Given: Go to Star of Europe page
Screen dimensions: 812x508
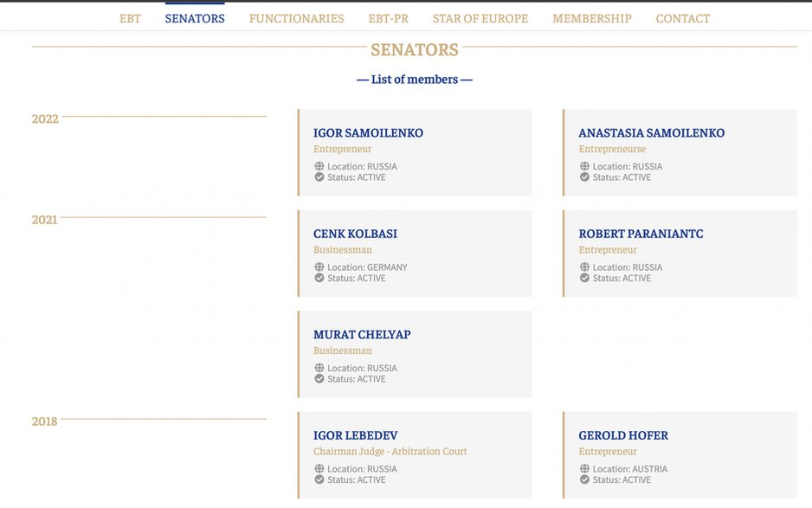Looking at the screenshot, I should [x=480, y=19].
